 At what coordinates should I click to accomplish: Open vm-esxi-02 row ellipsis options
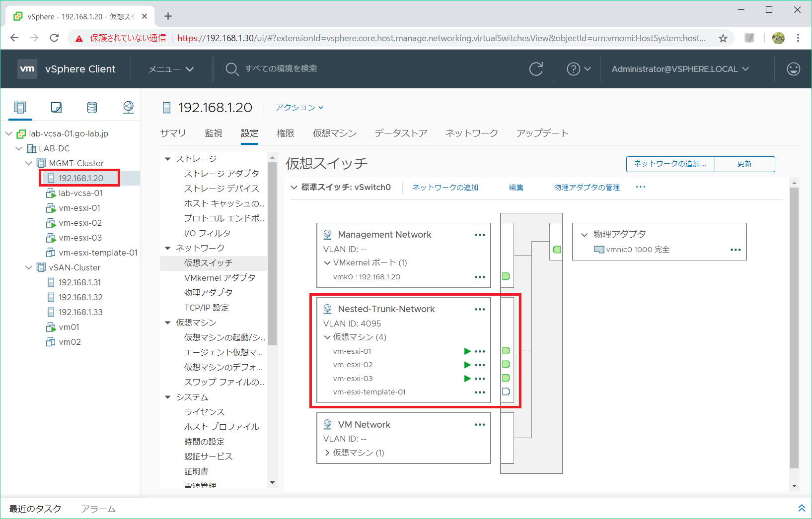(x=480, y=365)
